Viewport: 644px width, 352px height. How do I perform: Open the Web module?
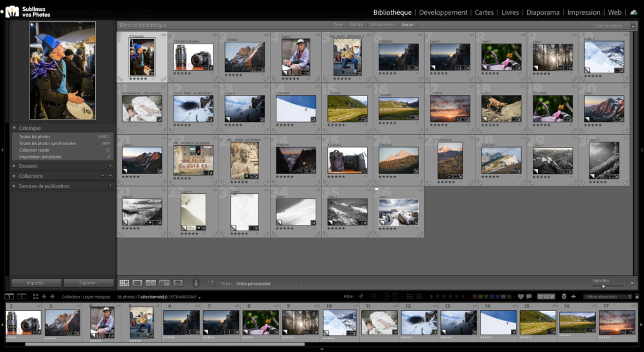[614, 12]
